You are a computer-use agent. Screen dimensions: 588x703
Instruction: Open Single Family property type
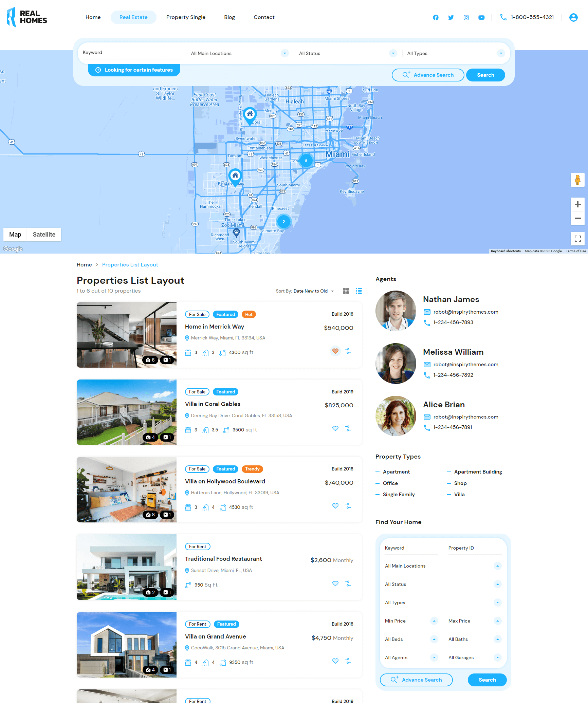tap(399, 495)
